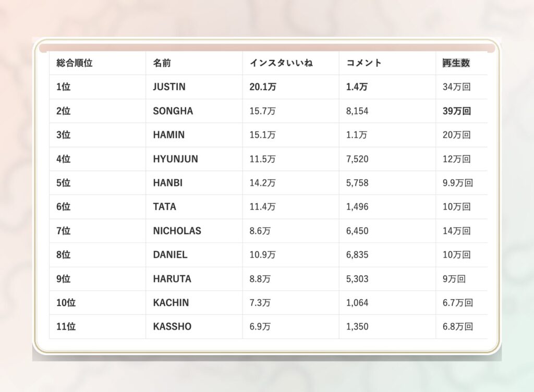The width and height of the screenshot is (534, 392).
Task: Select the TATA name cell
Action: pyautogui.click(x=164, y=207)
